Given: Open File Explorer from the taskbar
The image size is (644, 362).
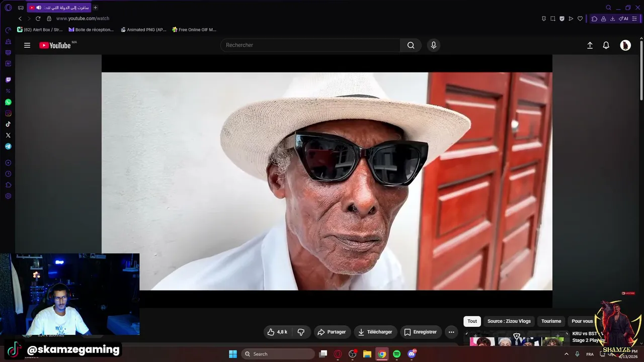Looking at the screenshot, I should [367, 354].
